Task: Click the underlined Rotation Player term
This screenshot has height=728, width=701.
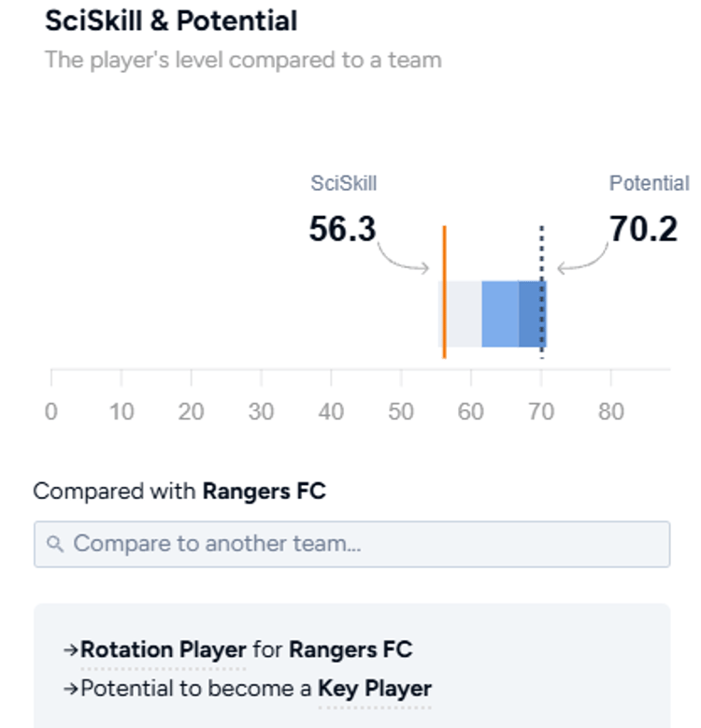Action: [x=164, y=649]
